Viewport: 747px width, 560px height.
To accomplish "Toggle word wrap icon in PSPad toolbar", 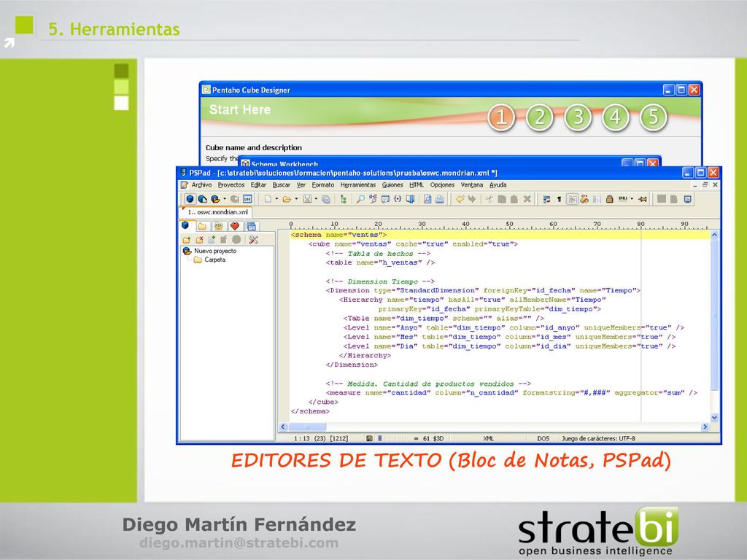I will pos(547,199).
